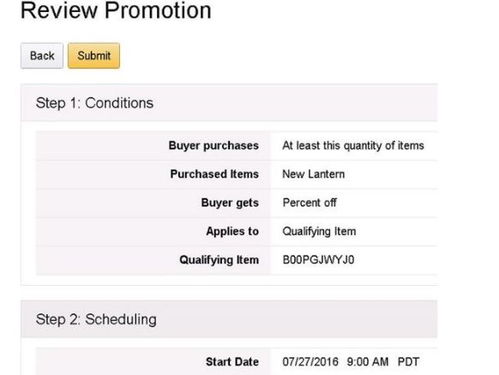Click the Start Date label

(232, 362)
